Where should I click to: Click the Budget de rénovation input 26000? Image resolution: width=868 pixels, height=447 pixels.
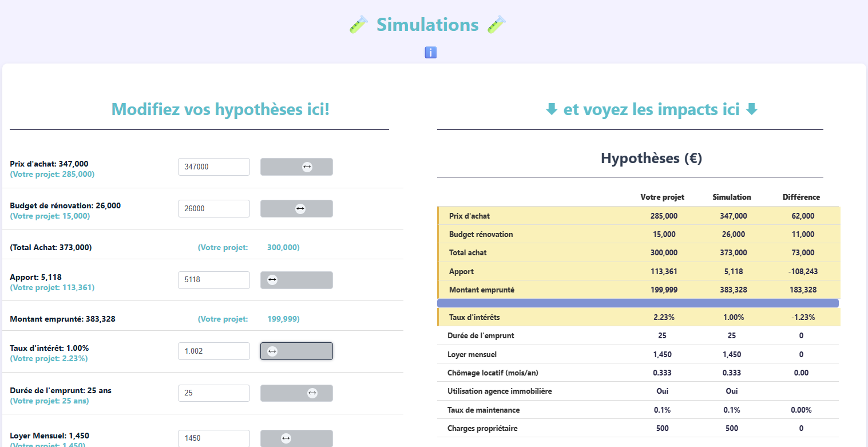pos(214,208)
